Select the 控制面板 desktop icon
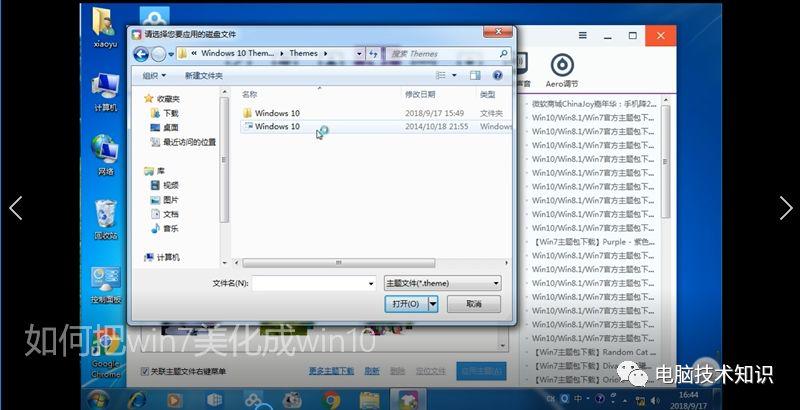The height and width of the screenshot is (410, 800). [106, 285]
